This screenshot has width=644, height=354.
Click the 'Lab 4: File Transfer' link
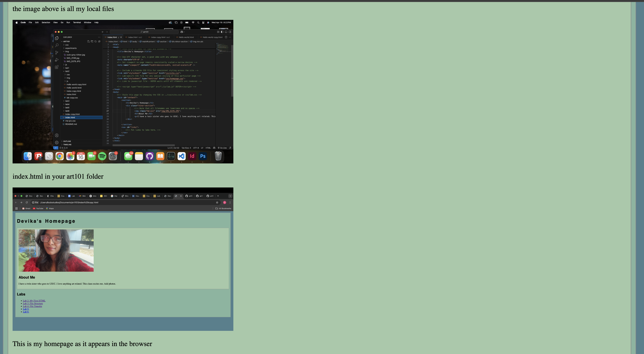point(32,306)
